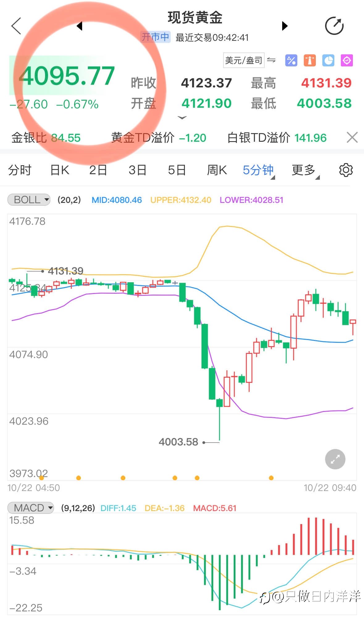Tap the 白银TD溢价 value
This screenshot has height=617, width=364.
coord(310,138)
